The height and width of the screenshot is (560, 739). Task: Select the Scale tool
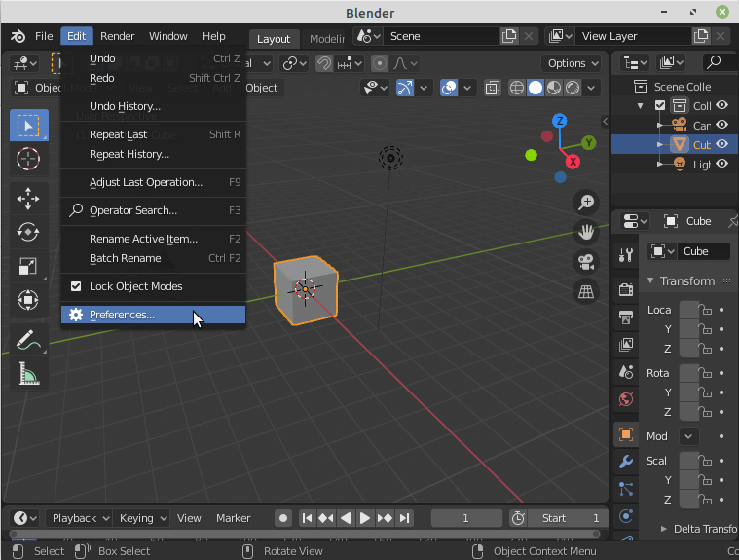[28, 266]
